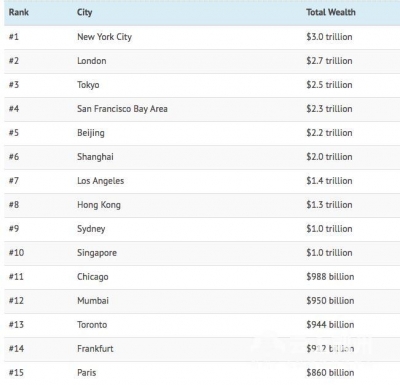Click Chicago's $988 billion value

[330, 277]
